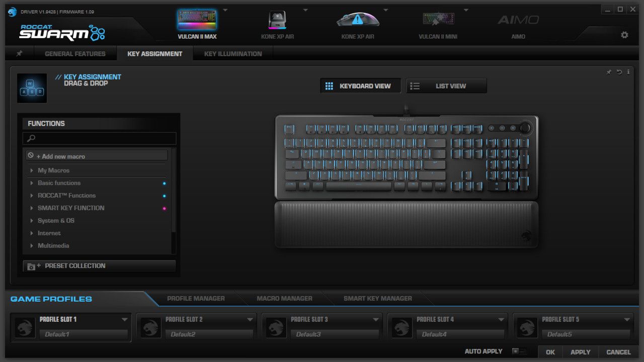Click the Cancel button
This screenshot has height=362, width=644.
point(618,352)
